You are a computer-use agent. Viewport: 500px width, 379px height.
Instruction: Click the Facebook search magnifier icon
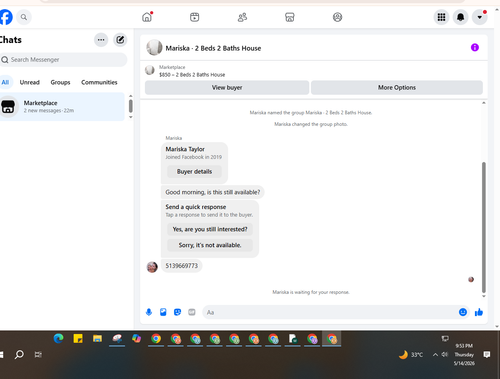24,17
